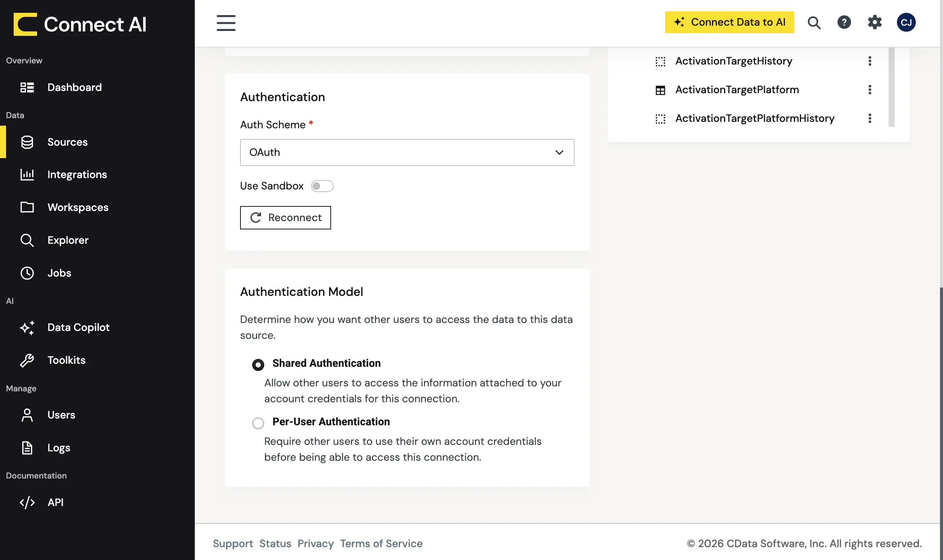
Task: Enable the Use Sandbox toggle
Action: (x=322, y=186)
